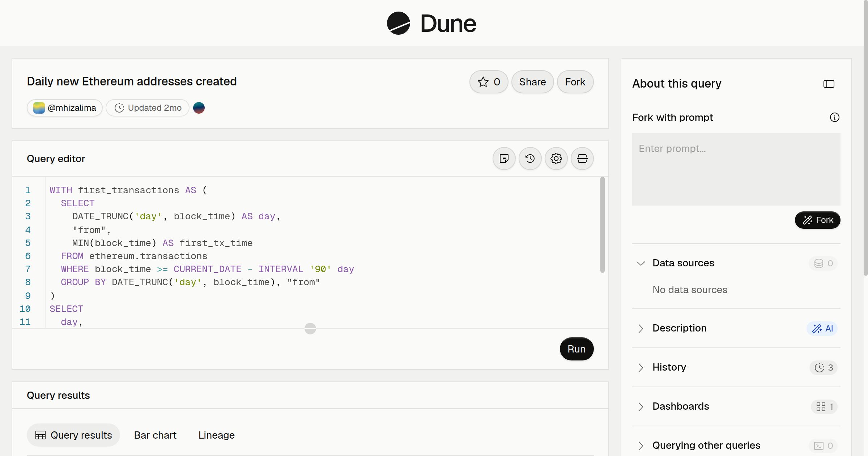Click the Fork with prompt info icon
The height and width of the screenshot is (456, 868).
835,117
